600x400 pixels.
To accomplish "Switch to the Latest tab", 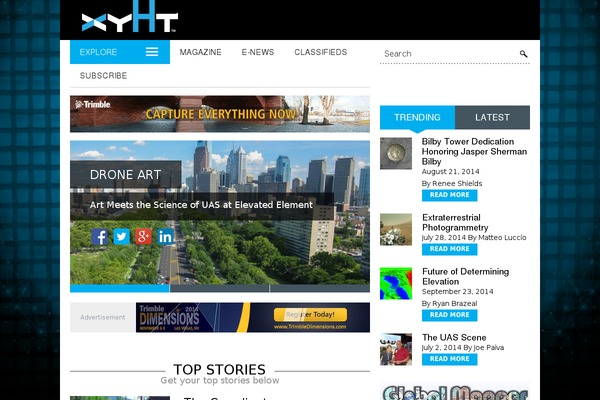I will click(492, 118).
